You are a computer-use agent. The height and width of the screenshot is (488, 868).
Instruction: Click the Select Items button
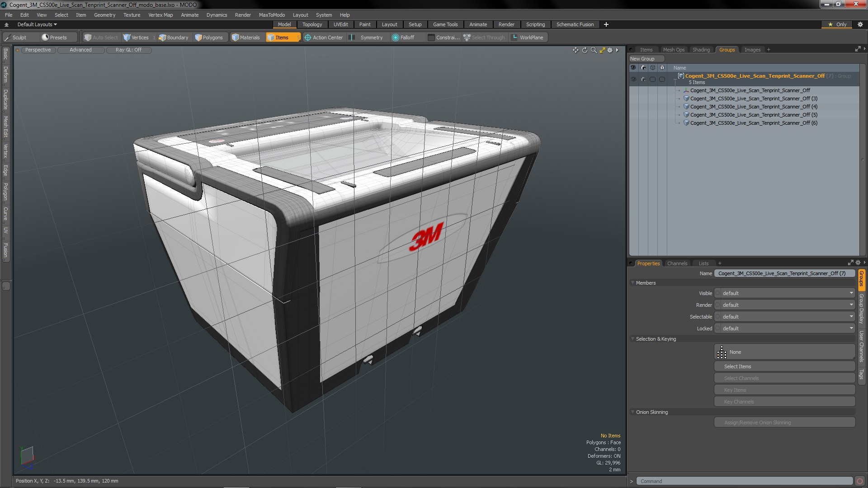click(784, 366)
